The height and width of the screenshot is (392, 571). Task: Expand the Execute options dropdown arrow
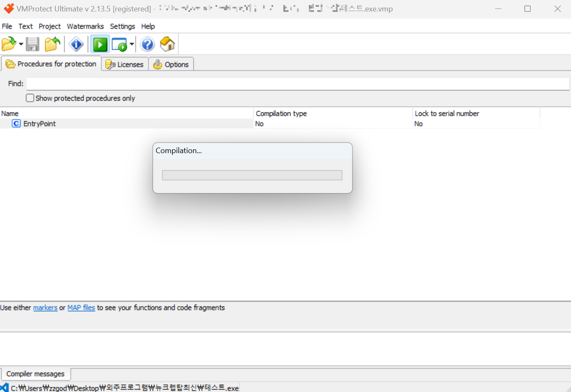point(132,44)
